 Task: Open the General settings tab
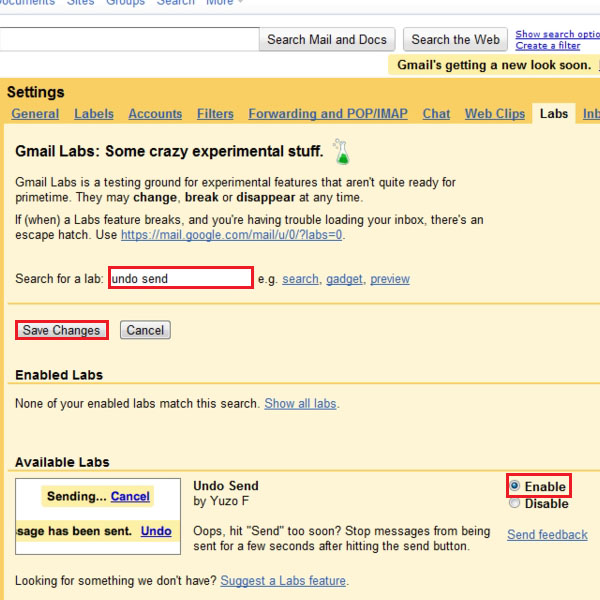click(x=35, y=114)
